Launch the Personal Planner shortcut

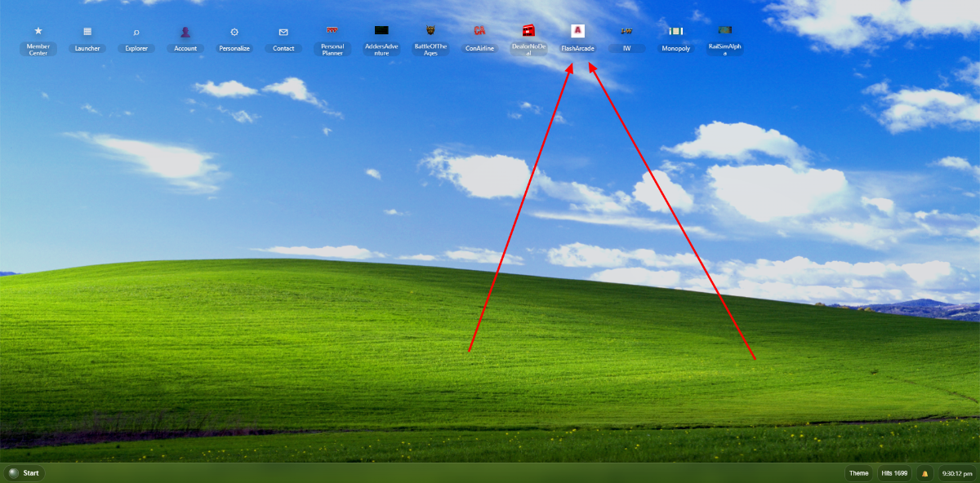332,31
